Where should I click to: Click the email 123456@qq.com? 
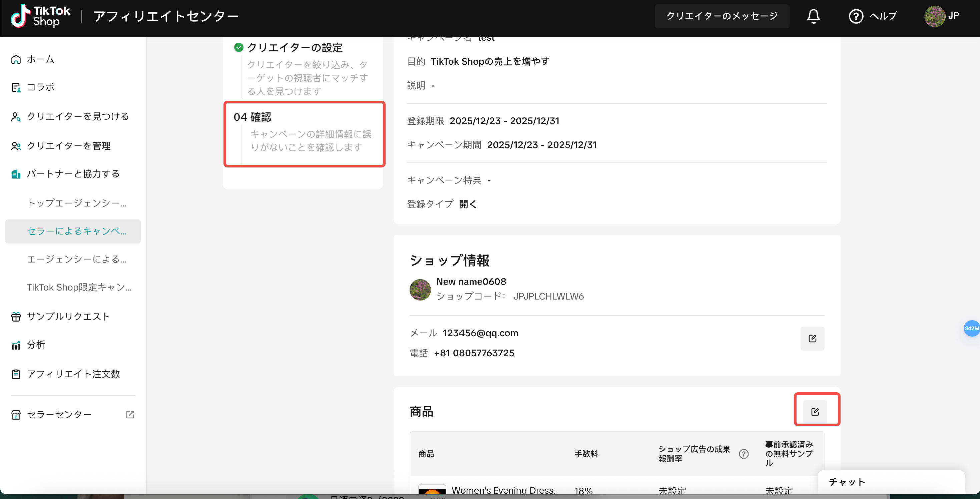[x=480, y=333]
